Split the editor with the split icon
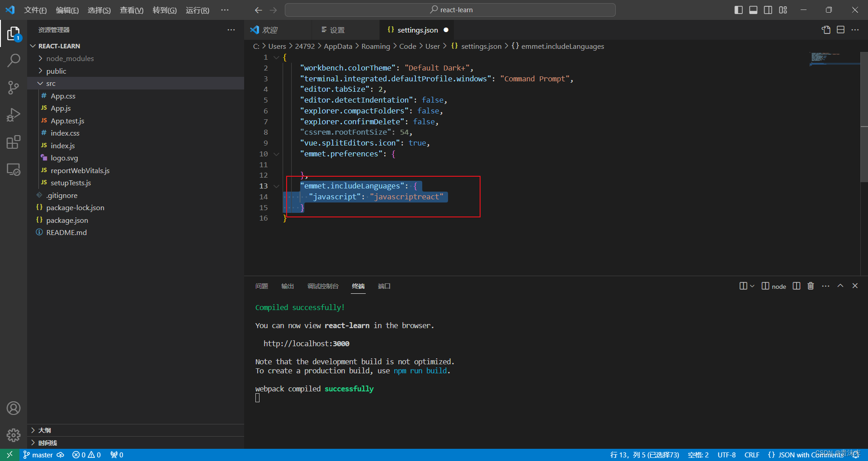Screen dimensions: 868x461 tap(840, 30)
